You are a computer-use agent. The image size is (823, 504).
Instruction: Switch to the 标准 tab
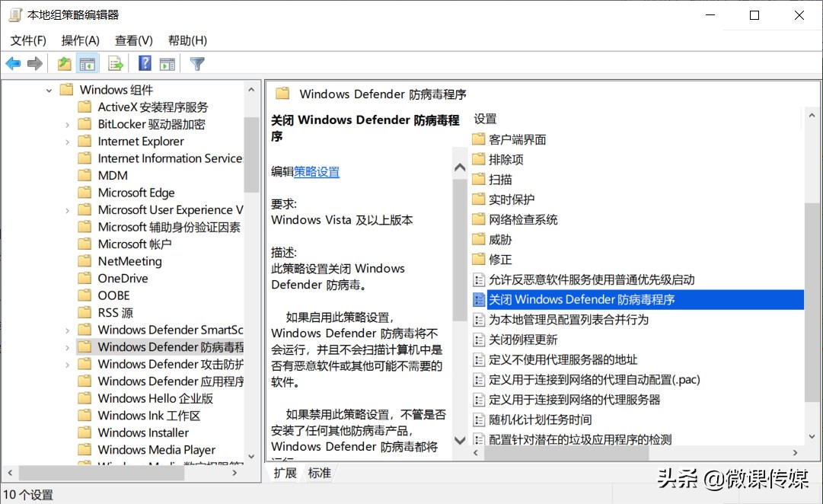(319, 472)
